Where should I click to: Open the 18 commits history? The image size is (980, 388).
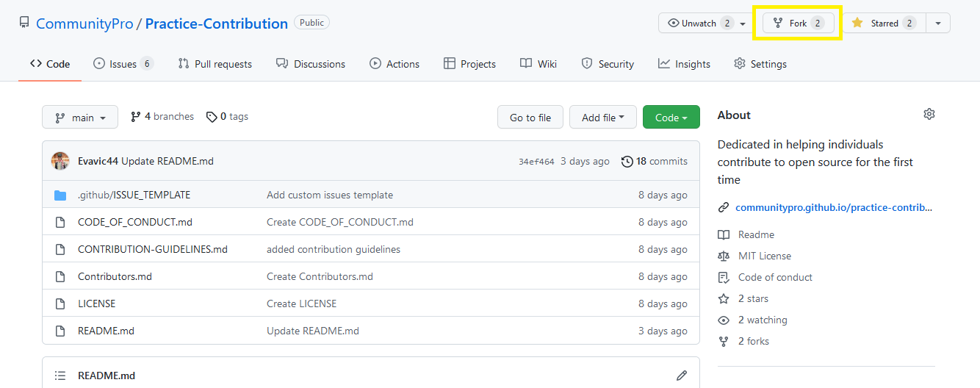pos(655,161)
